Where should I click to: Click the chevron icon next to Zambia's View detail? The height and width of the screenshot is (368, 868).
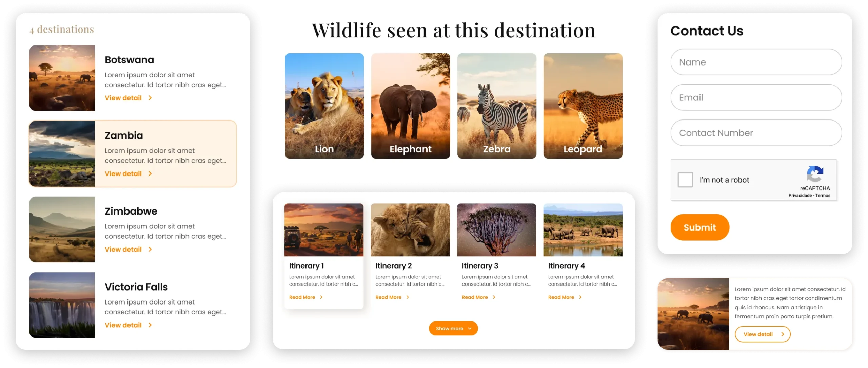[150, 173]
